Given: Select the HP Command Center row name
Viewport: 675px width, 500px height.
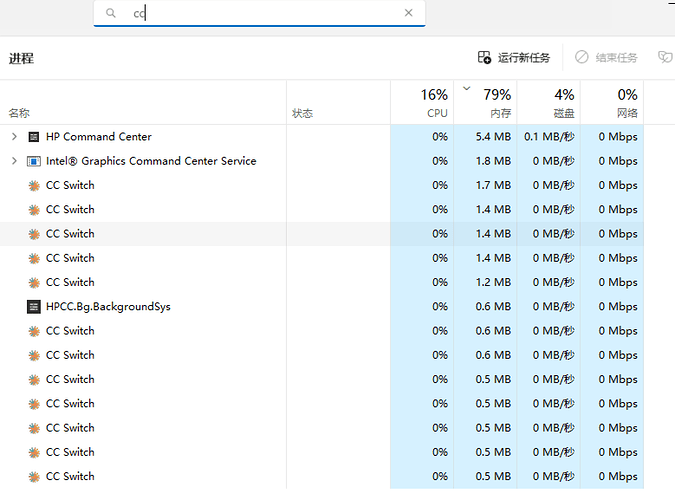Looking at the screenshot, I should pos(99,137).
